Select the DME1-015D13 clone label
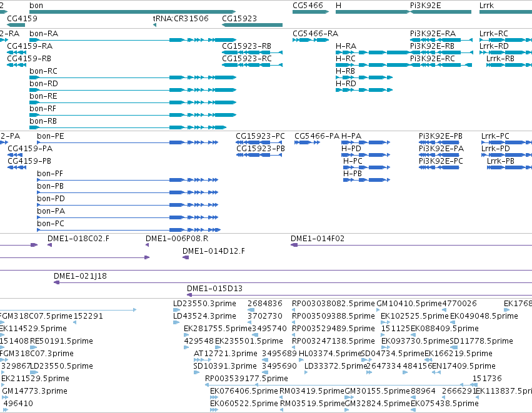Viewport: 532px width, 413px height. 215,289
